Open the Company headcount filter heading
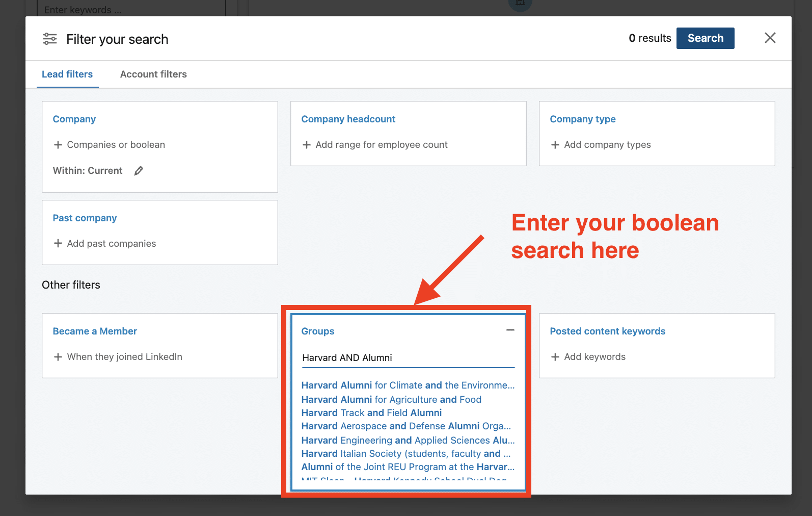812x516 pixels. tap(348, 119)
